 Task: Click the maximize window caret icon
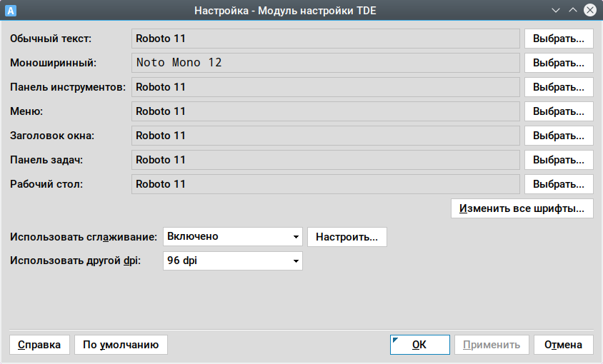pyautogui.click(x=573, y=10)
